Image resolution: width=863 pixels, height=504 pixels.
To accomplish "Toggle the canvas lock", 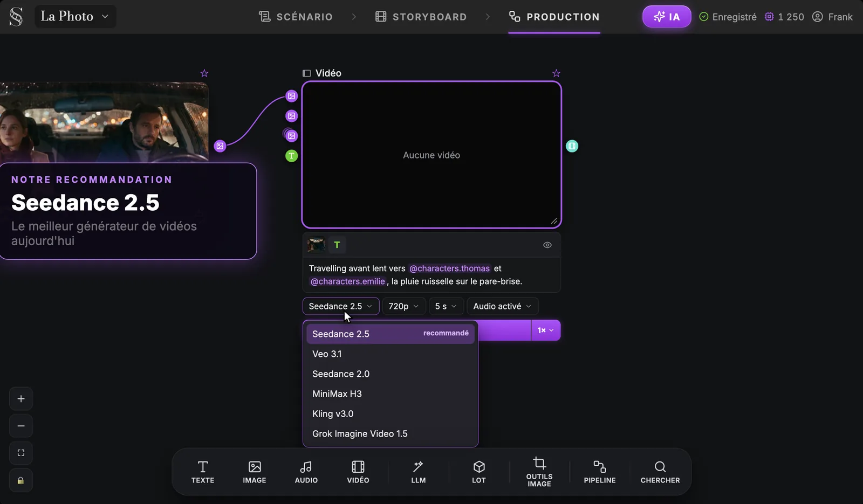I will [21, 480].
